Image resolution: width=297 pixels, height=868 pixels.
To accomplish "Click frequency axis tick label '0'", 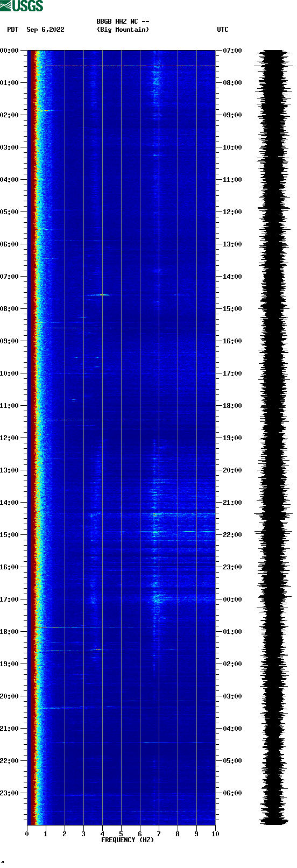I will tap(27, 834).
